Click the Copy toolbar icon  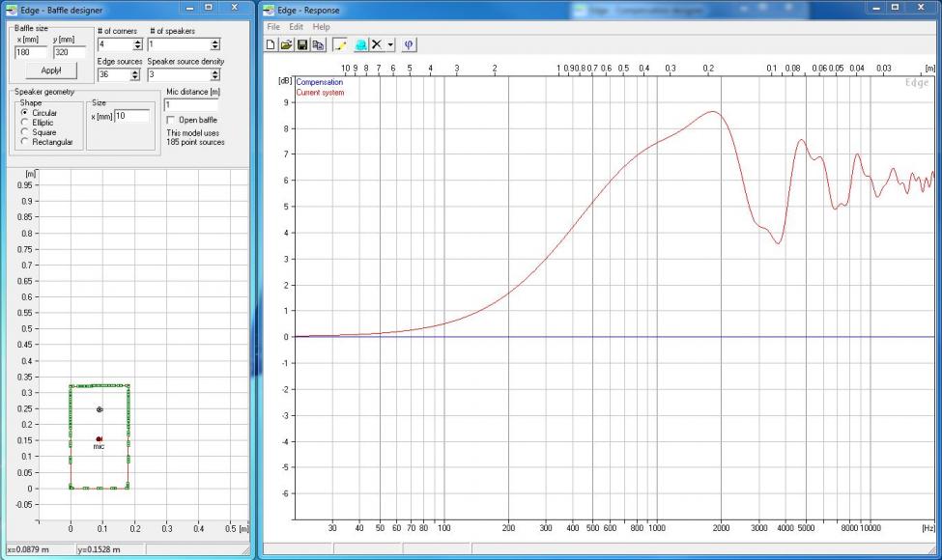(x=318, y=45)
